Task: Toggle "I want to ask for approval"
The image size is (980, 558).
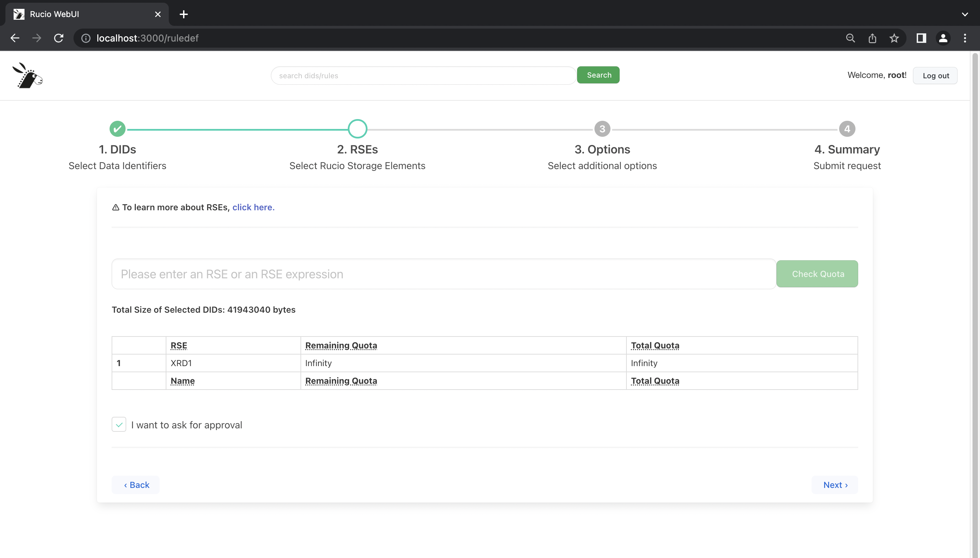Action: click(119, 424)
